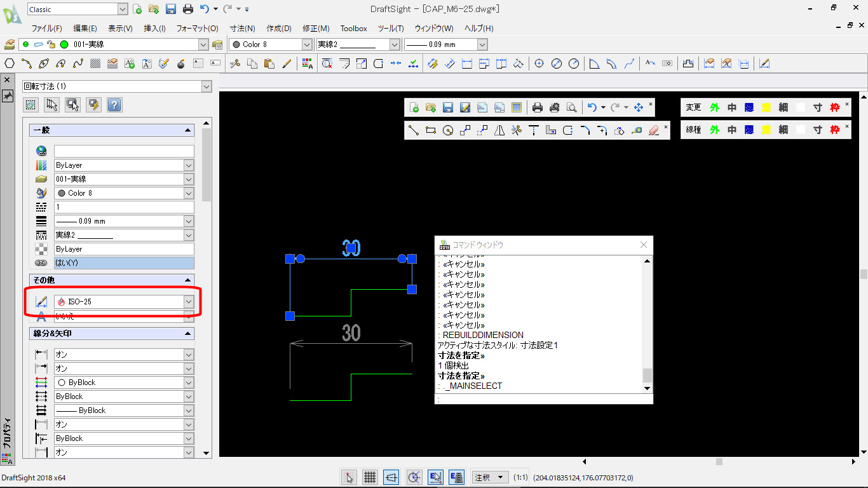Click the empty hyperlink field in the 一般 section

[x=124, y=151]
